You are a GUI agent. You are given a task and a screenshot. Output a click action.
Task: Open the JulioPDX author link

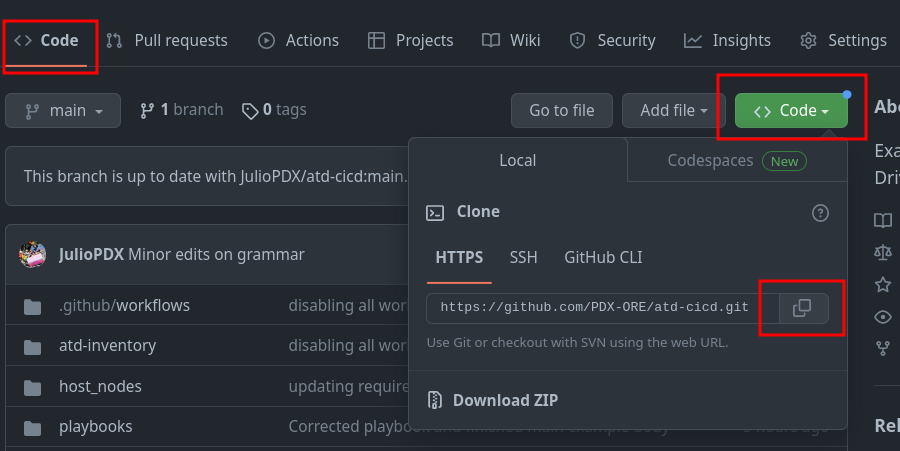pos(91,255)
